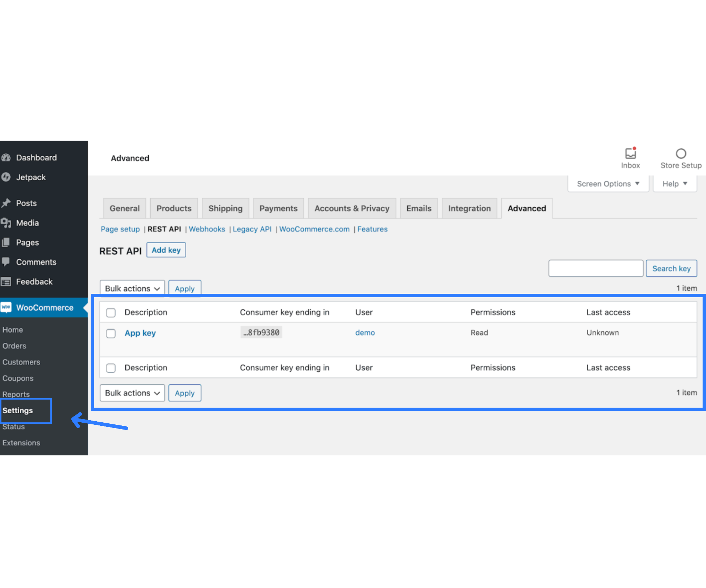
Task: Open the Feedback panel
Action: point(34,281)
